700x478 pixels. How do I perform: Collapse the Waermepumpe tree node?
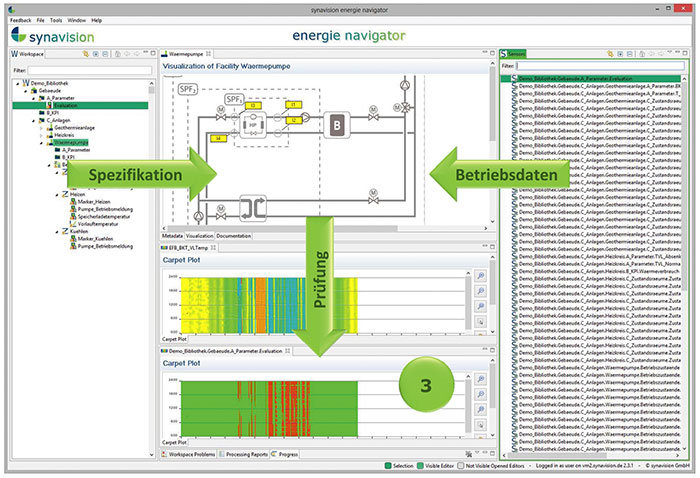point(42,143)
